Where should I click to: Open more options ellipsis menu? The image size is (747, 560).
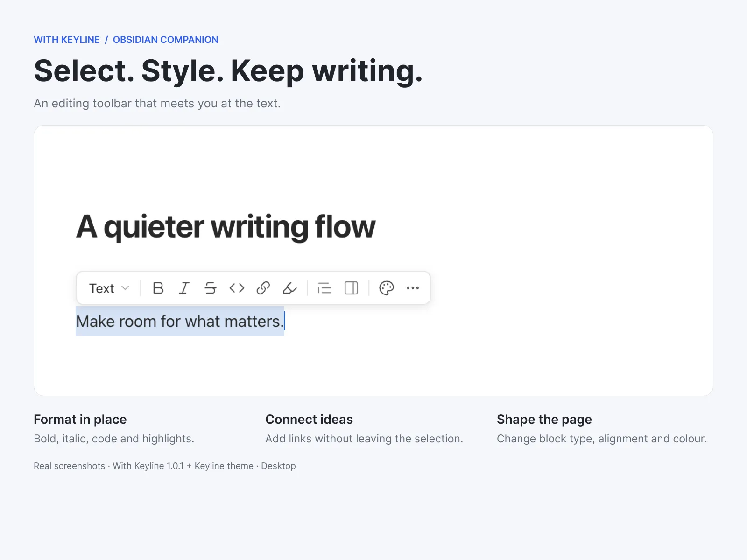point(413,288)
